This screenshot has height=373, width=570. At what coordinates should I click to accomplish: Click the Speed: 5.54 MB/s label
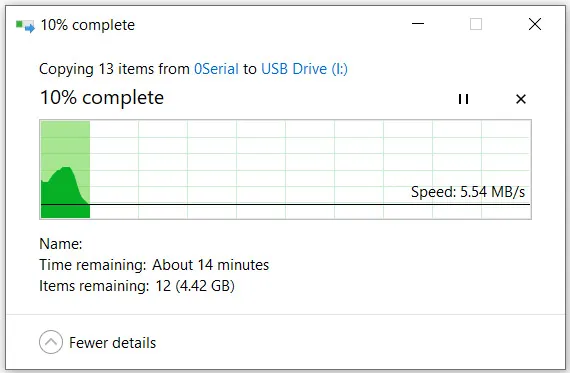coord(468,192)
